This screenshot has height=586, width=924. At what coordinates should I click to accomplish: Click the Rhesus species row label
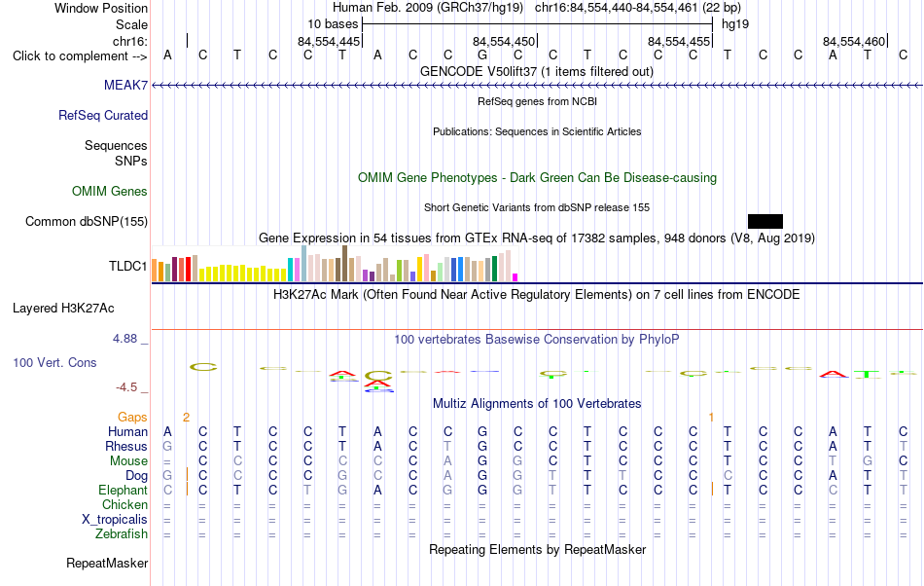(x=126, y=446)
